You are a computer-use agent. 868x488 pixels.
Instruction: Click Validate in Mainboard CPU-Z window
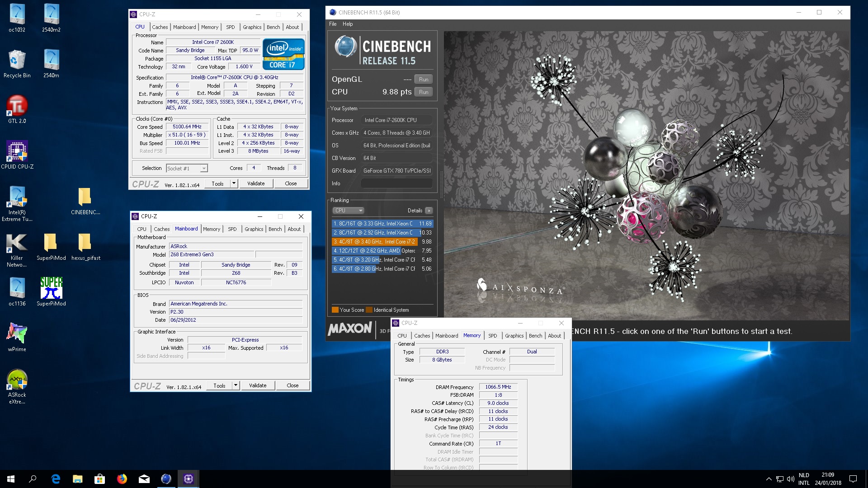258,385
